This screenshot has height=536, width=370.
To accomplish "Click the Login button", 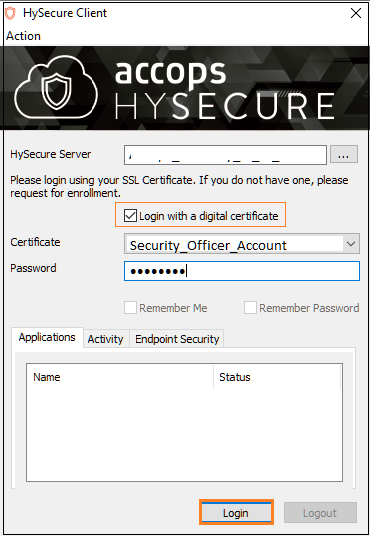I will [236, 512].
